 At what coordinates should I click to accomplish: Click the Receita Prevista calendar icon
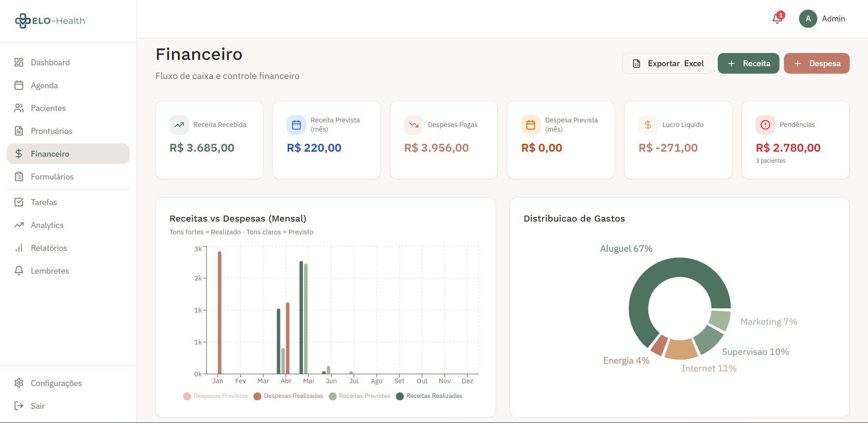296,125
